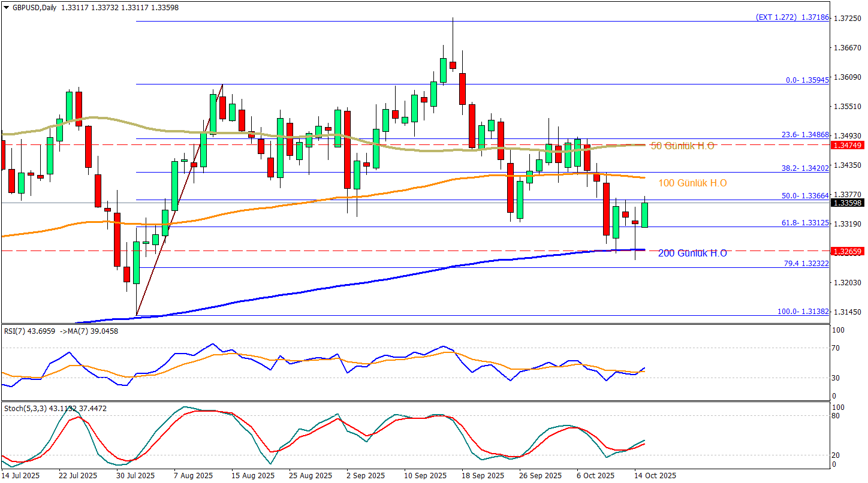The width and height of the screenshot is (868, 483).
Task: Click the black 1.33598 current price tag
Action: 847,203
